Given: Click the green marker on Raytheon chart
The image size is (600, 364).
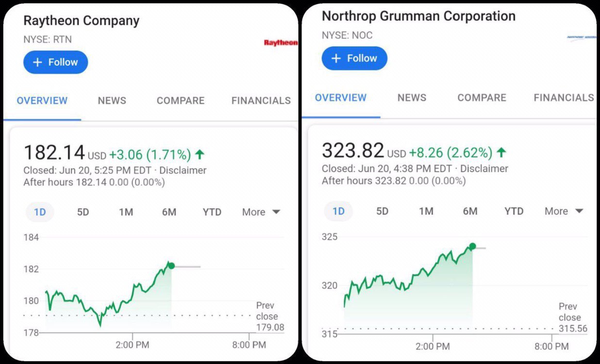Looking at the screenshot, I should tap(171, 266).
